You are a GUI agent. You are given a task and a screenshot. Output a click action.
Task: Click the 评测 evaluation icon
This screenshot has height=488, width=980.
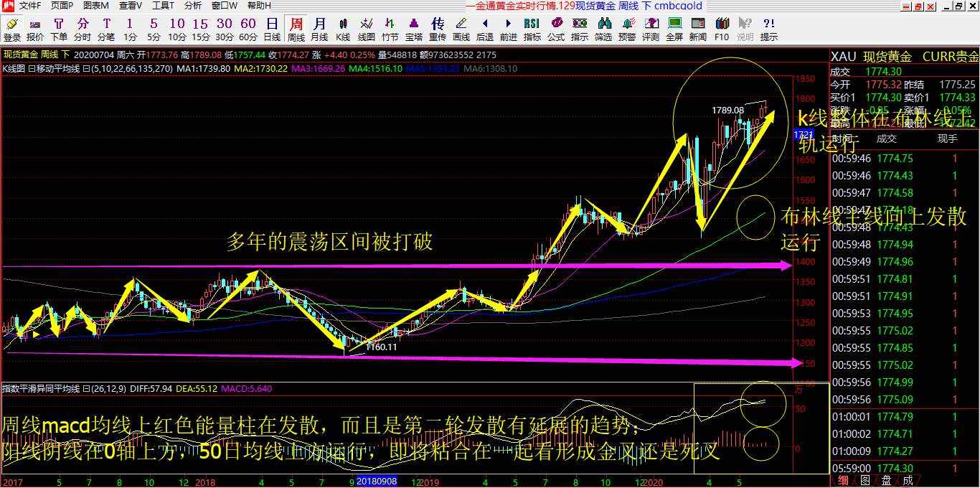(x=651, y=29)
